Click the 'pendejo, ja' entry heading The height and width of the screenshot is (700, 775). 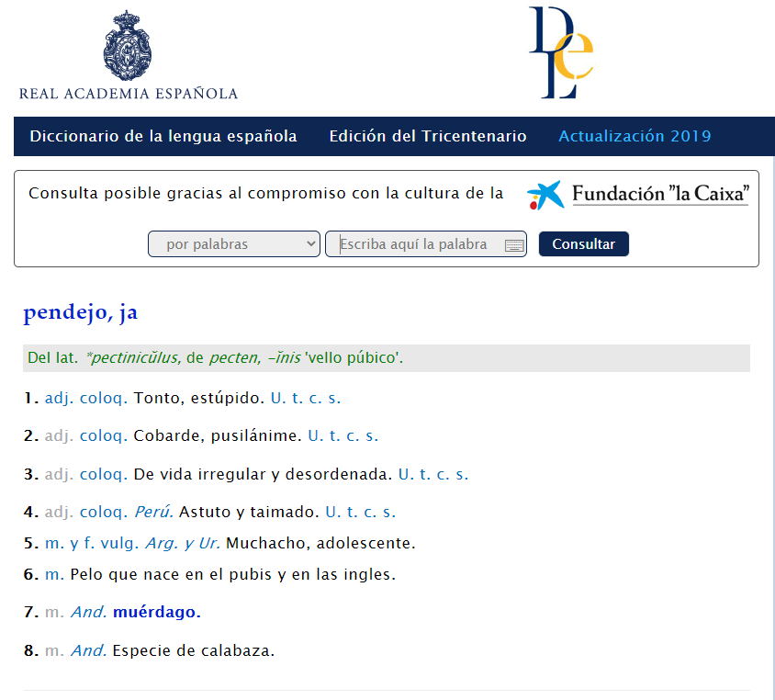[x=81, y=312]
